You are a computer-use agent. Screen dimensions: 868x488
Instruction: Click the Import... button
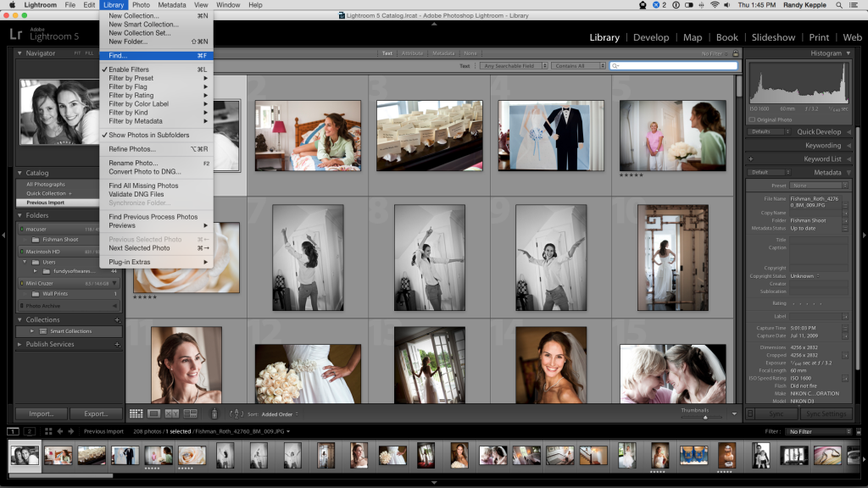coord(41,413)
